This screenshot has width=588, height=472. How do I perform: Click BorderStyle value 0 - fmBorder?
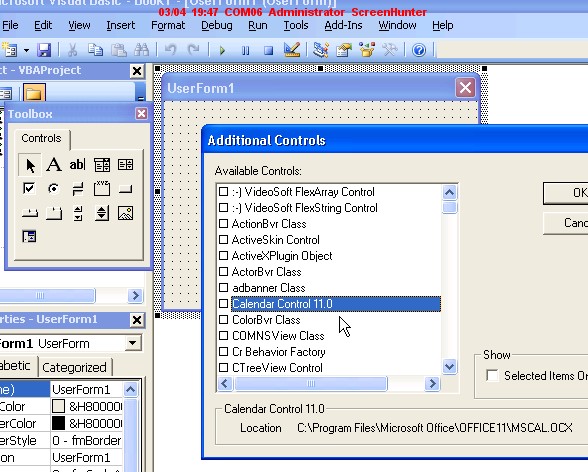pos(87,440)
